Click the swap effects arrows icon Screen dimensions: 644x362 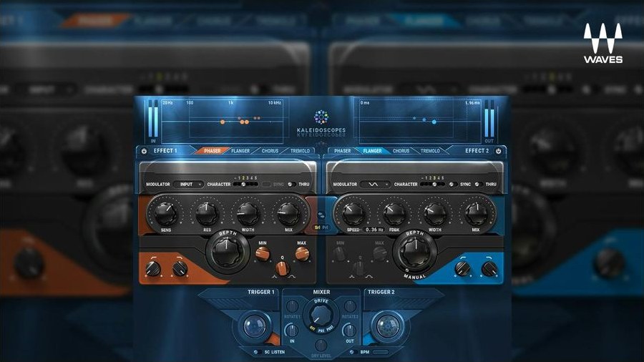(x=321, y=215)
